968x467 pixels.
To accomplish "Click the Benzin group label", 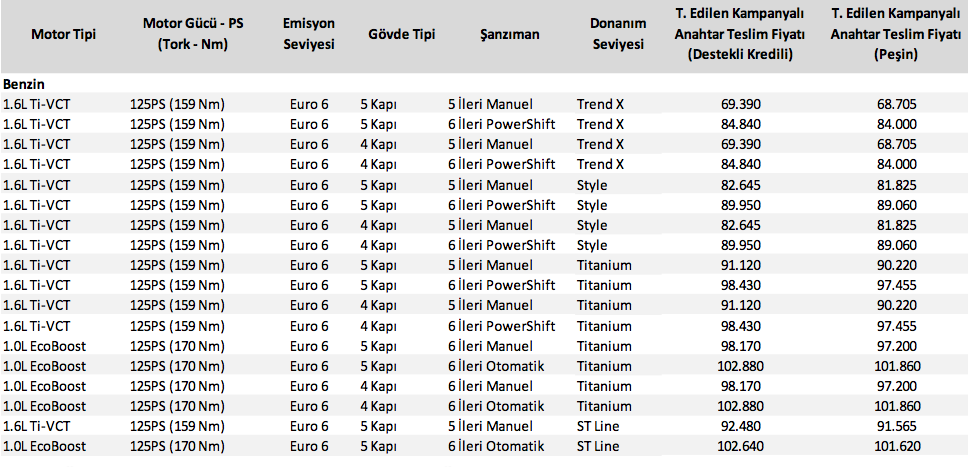I will 24,84.
